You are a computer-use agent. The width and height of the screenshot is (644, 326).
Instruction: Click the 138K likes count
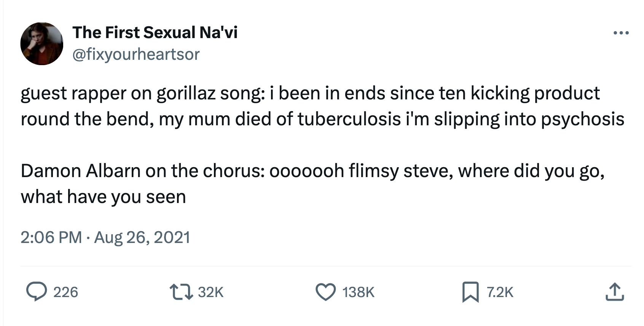click(x=358, y=292)
